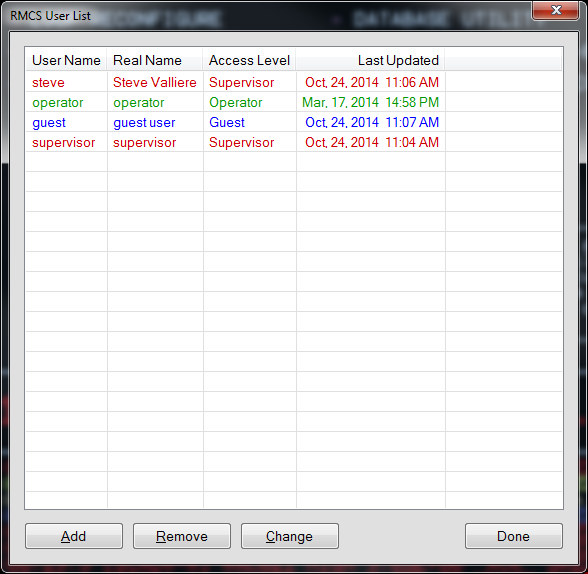Click the Operator access level cell
Image resolution: width=588 pixels, height=574 pixels.
(x=236, y=102)
